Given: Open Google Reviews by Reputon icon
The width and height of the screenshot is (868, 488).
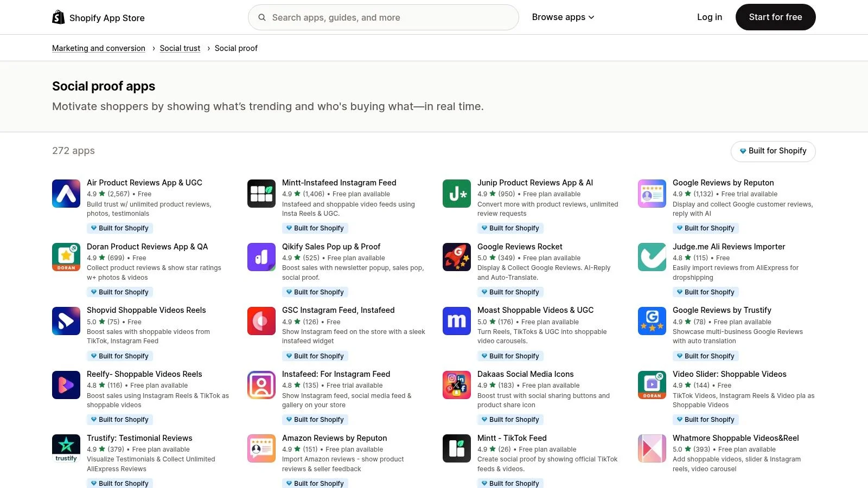Looking at the screenshot, I should [x=652, y=194].
